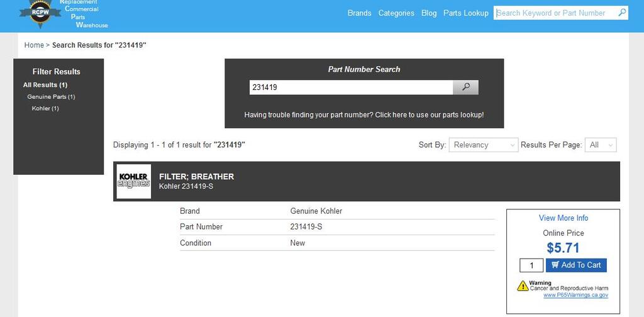Click the RCPW logo badge
The height and width of the screenshot is (317, 644).
(x=40, y=13)
